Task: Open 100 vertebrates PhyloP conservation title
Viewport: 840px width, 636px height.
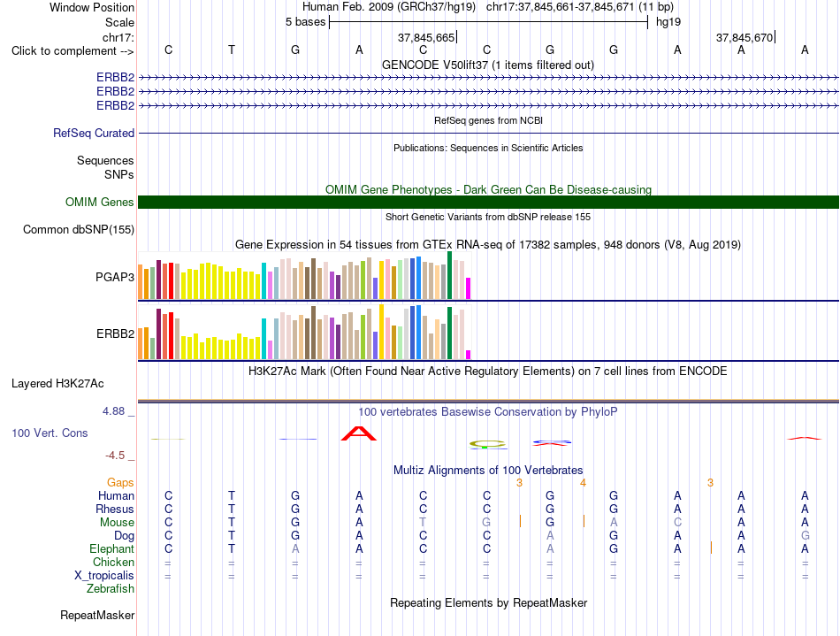Action: [x=488, y=412]
